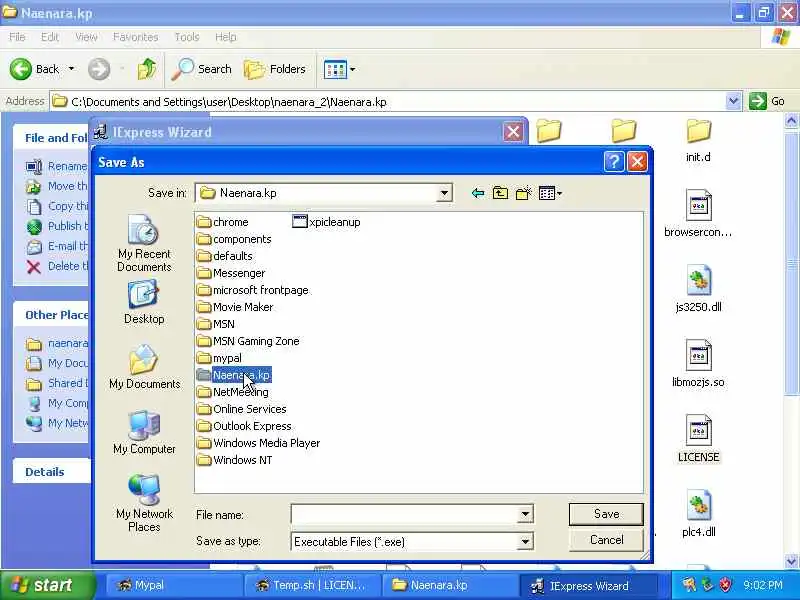Toggle Folders pane in Explorer
This screenshot has width=800, height=600.
275,69
